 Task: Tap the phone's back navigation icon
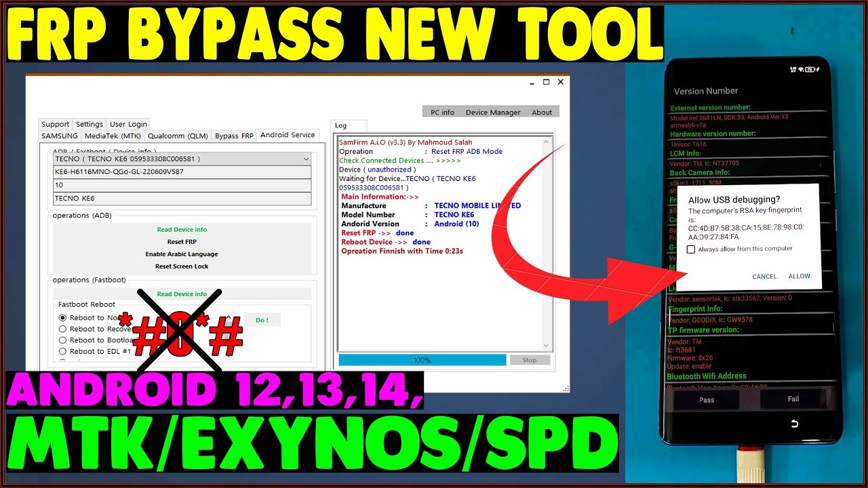[794, 424]
